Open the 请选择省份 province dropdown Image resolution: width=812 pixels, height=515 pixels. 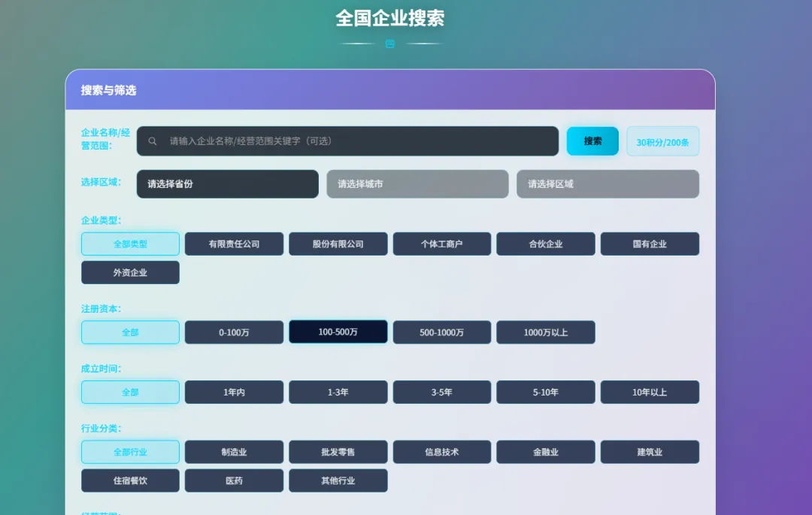[x=227, y=183]
